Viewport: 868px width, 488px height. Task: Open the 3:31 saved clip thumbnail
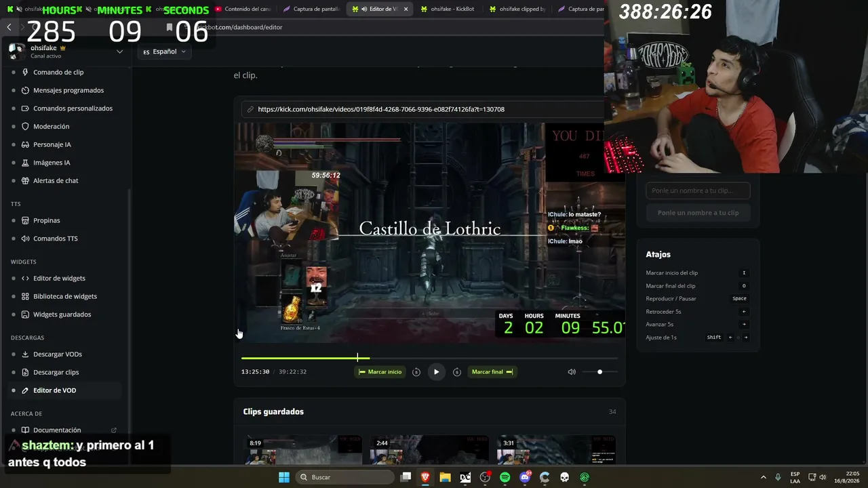(556, 450)
